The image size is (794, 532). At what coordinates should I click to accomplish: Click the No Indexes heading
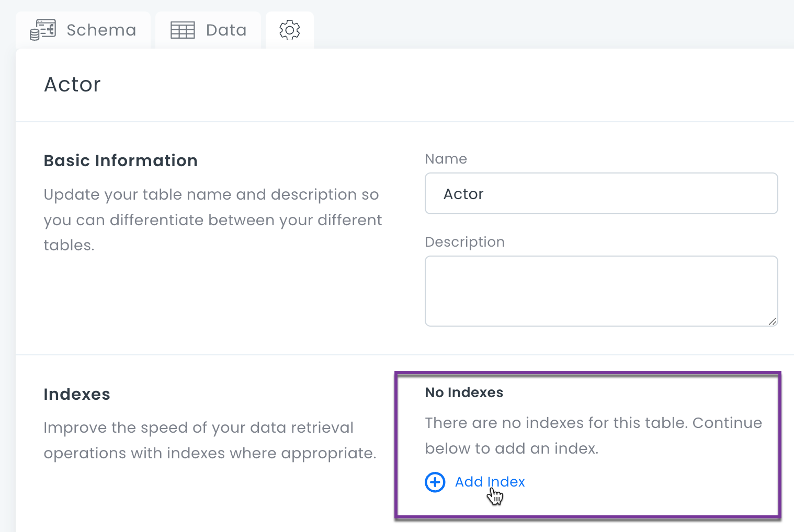[x=464, y=392]
